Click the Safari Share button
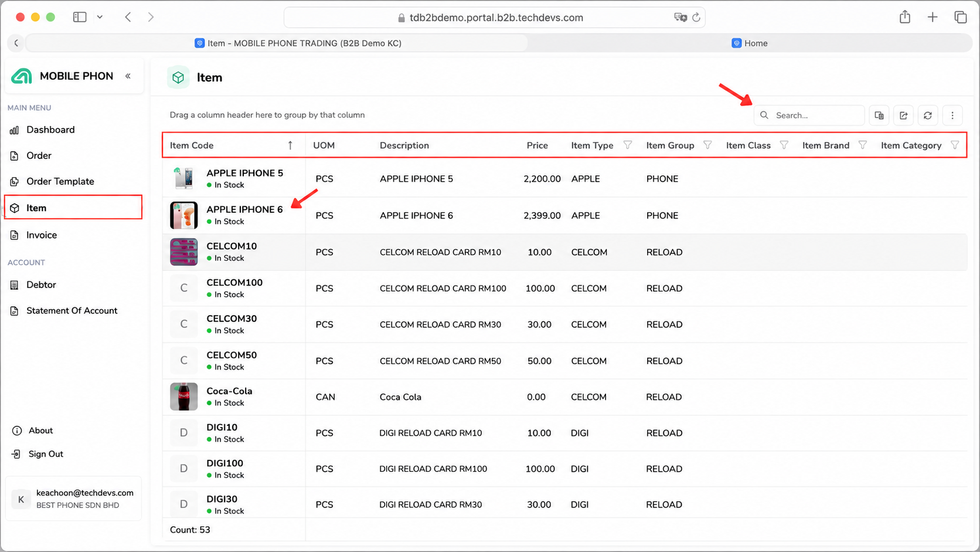 (905, 17)
